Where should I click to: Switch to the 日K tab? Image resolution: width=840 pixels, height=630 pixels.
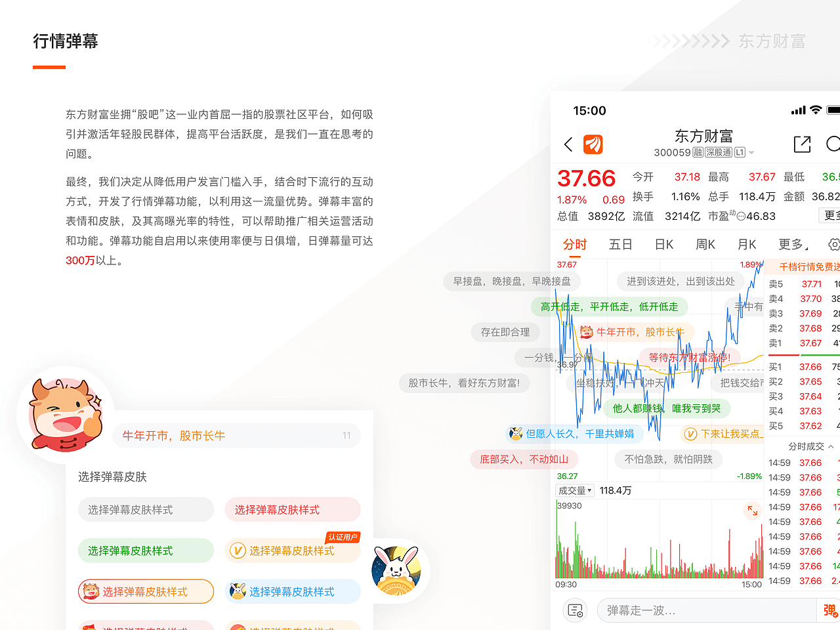point(664,244)
